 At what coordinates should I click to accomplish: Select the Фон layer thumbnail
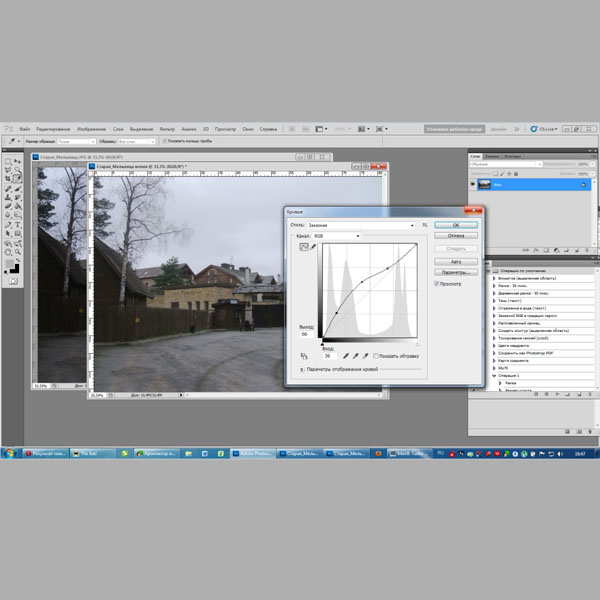pyautogui.click(x=484, y=184)
